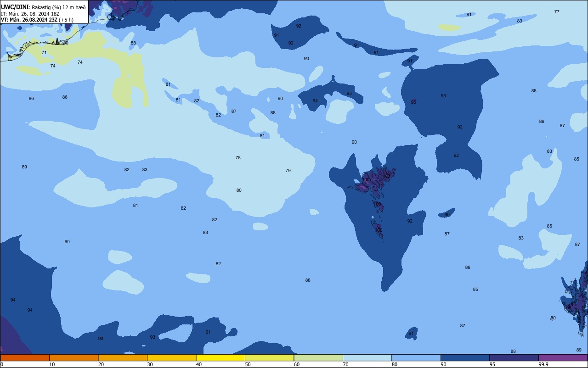Click the legend tick label '40'

coord(199,364)
